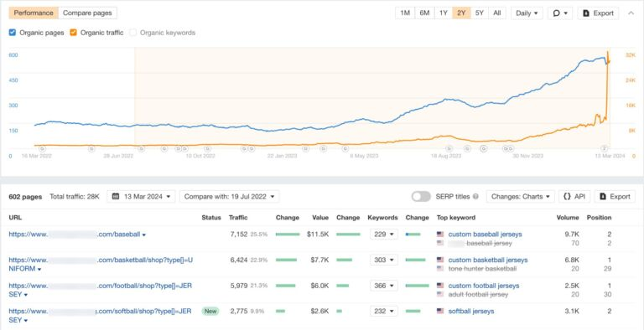Select the 1Y time range
Viewport: 644px width, 330px height.
(x=443, y=13)
